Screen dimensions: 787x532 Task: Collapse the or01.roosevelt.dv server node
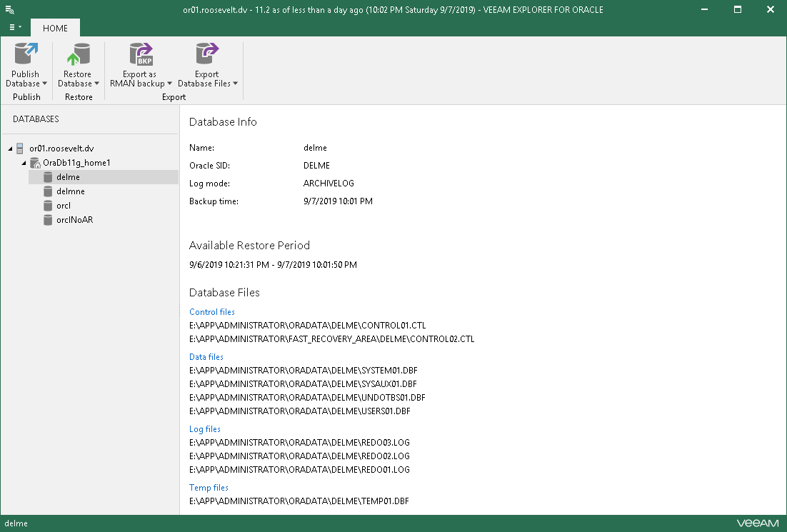[10, 149]
